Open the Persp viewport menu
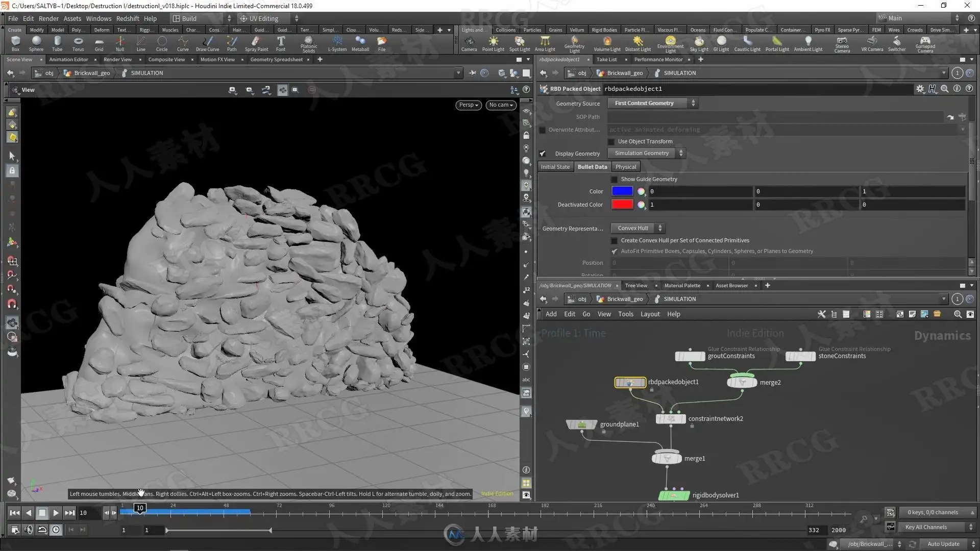 pyautogui.click(x=468, y=105)
